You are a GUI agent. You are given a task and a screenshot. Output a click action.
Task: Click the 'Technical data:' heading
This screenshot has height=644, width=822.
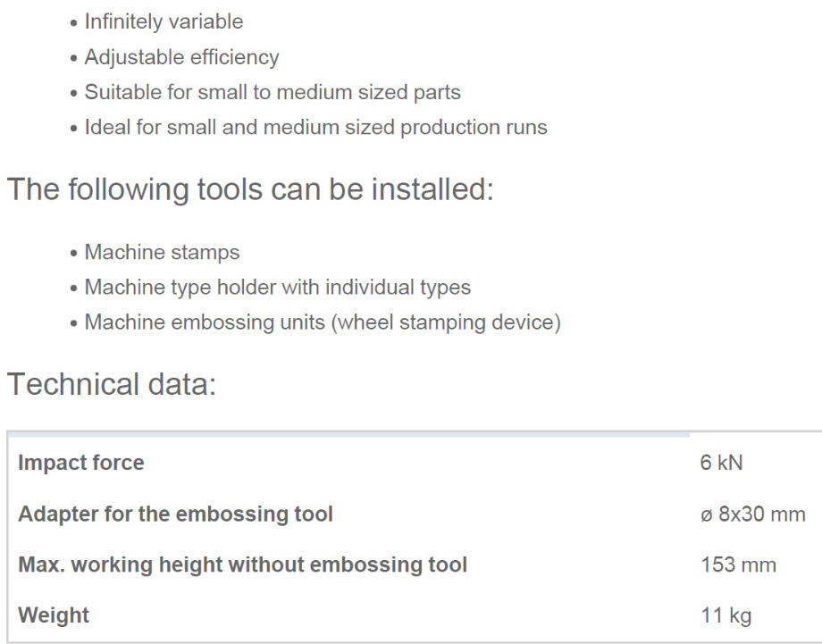pos(112,384)
